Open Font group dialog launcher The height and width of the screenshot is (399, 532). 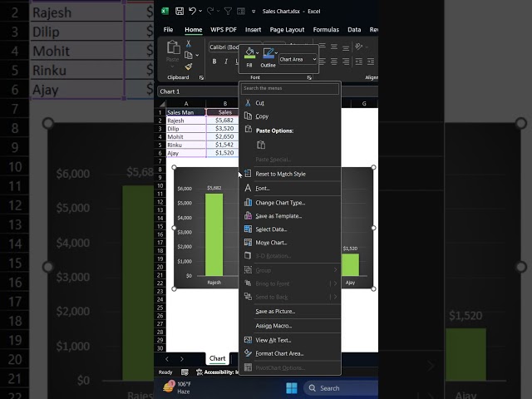tap(309, 77)
